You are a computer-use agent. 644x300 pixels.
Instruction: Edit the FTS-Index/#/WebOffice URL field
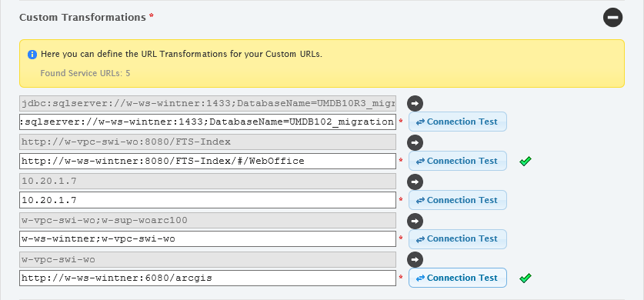tap(208, 161)
